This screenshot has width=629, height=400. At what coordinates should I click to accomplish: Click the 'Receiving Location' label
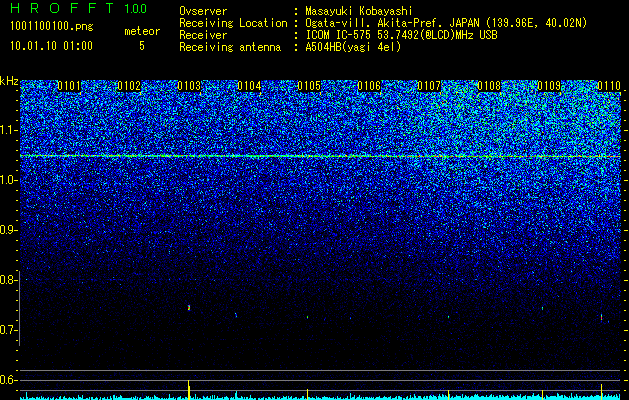point(233,23)
